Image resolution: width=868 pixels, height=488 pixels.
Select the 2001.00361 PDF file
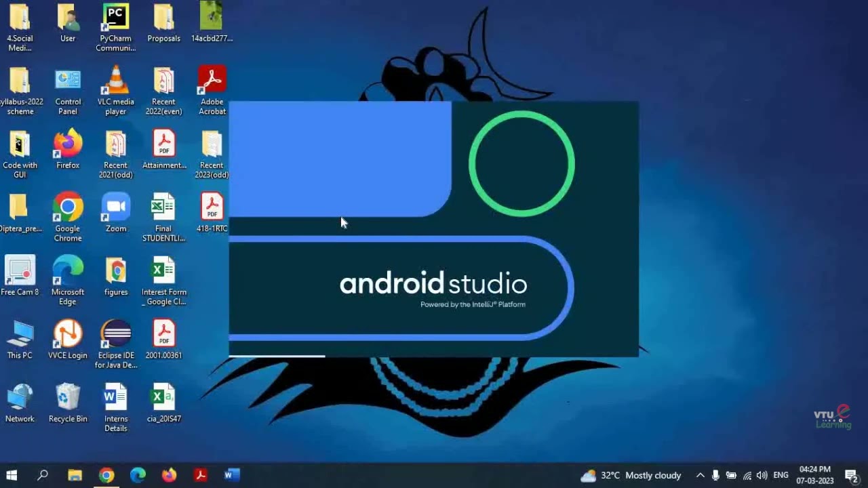click(x=164, y=340)
